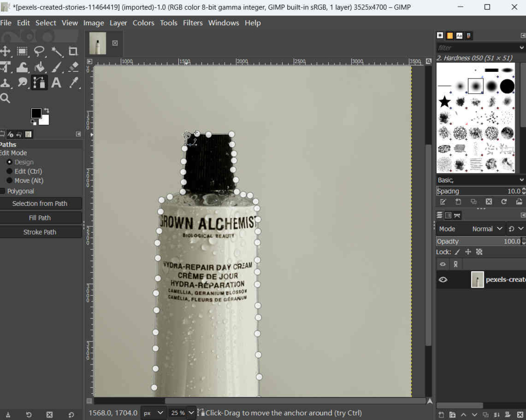Click the foreground black color swatch
The height and width of the screenshot is (420, 526).
(x=36, y=113)
